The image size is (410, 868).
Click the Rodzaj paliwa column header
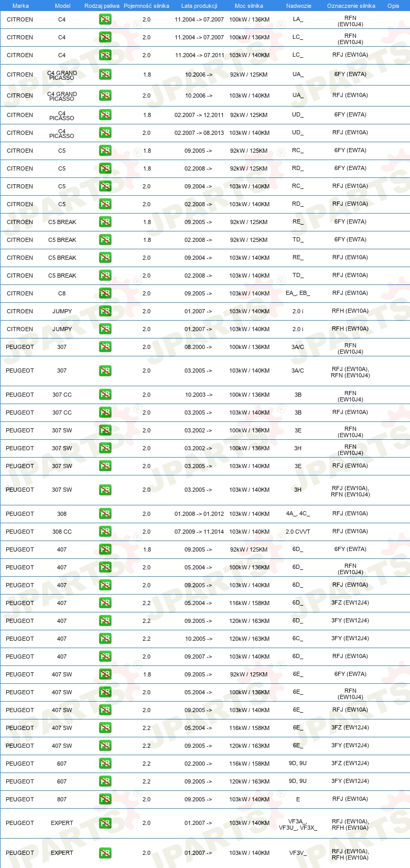(x=102, y=6)
